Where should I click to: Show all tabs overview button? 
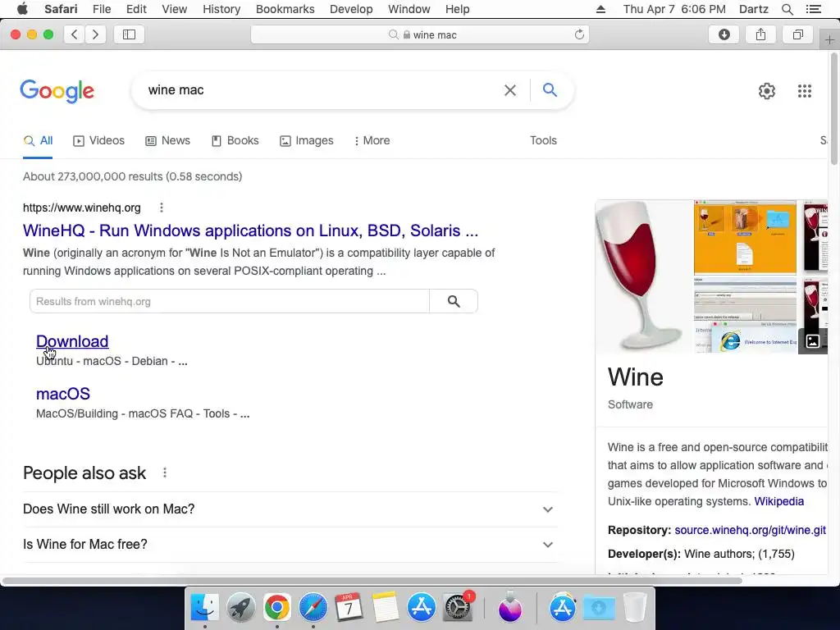(797, 34)
